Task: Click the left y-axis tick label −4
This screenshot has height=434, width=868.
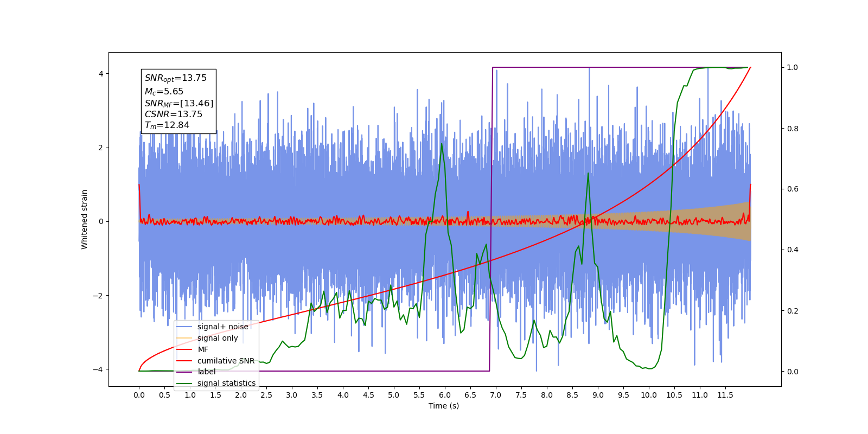Action: 99,369
